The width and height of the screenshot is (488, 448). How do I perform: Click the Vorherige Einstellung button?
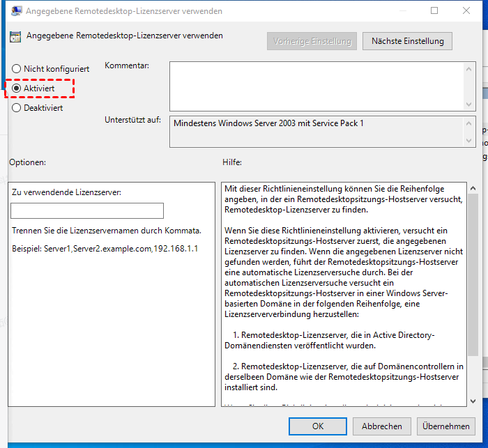coord(312,41)
